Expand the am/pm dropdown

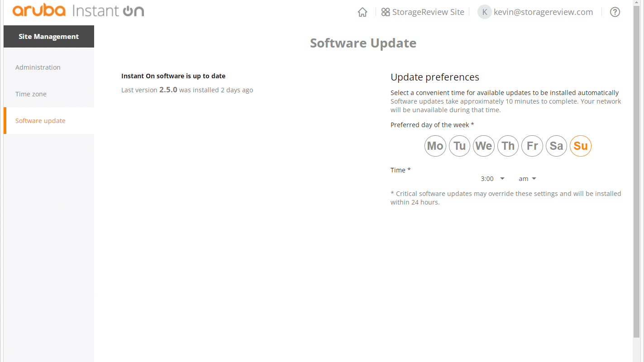pyautogui.click(x=527, y=179)
